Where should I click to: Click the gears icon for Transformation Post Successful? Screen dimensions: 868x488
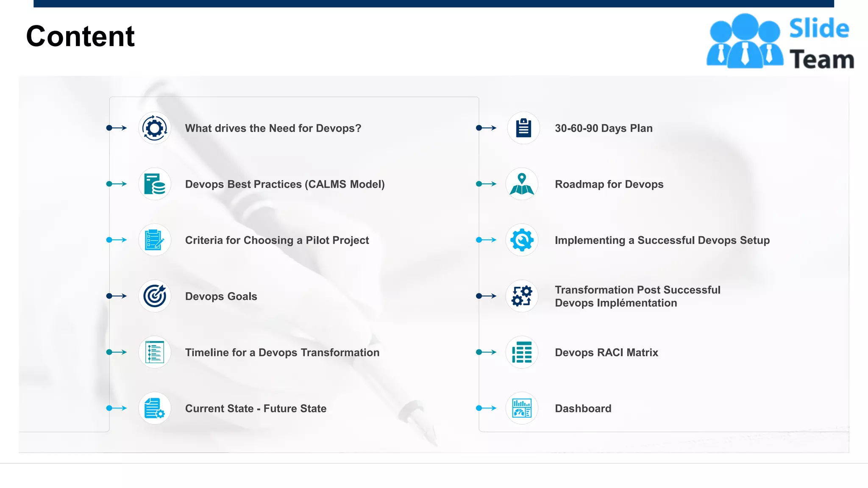click(x=522, y=296)
